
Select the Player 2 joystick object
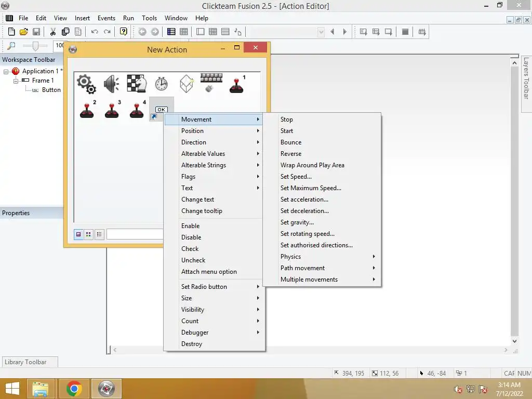point(87,109)
